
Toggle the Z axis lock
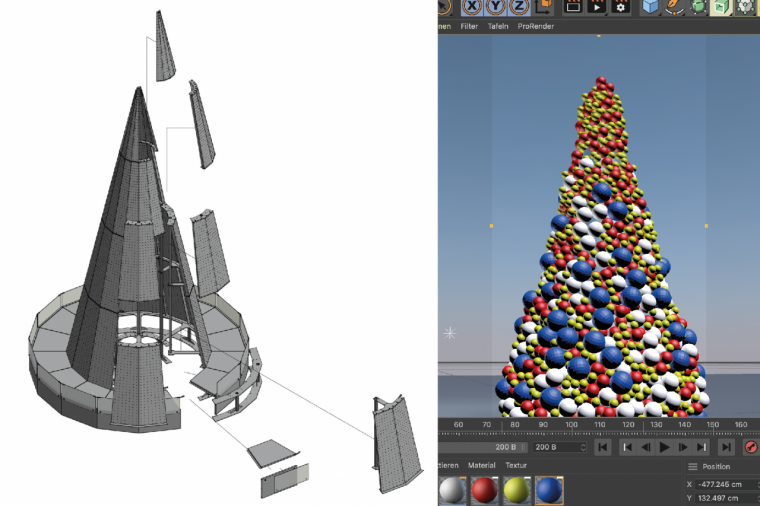(x=520, y=6)
